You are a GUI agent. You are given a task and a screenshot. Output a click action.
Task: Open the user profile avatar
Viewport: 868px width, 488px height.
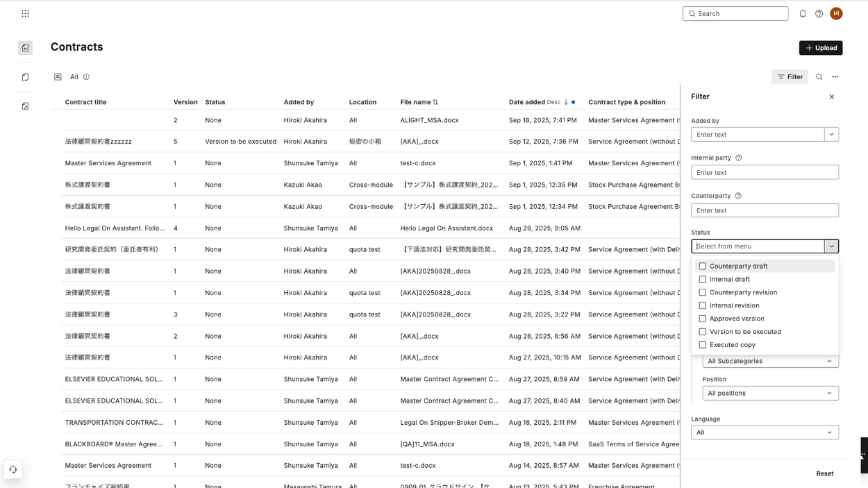pyautogui.click(x=836, y=13)
